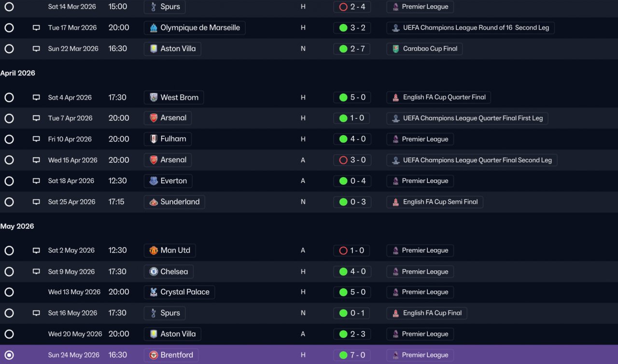Open English FA Cup Final competition link

point(427,313)
